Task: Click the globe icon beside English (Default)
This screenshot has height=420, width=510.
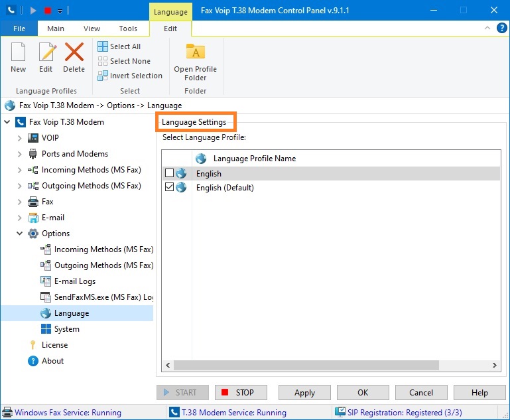Action: click(181, 187)
